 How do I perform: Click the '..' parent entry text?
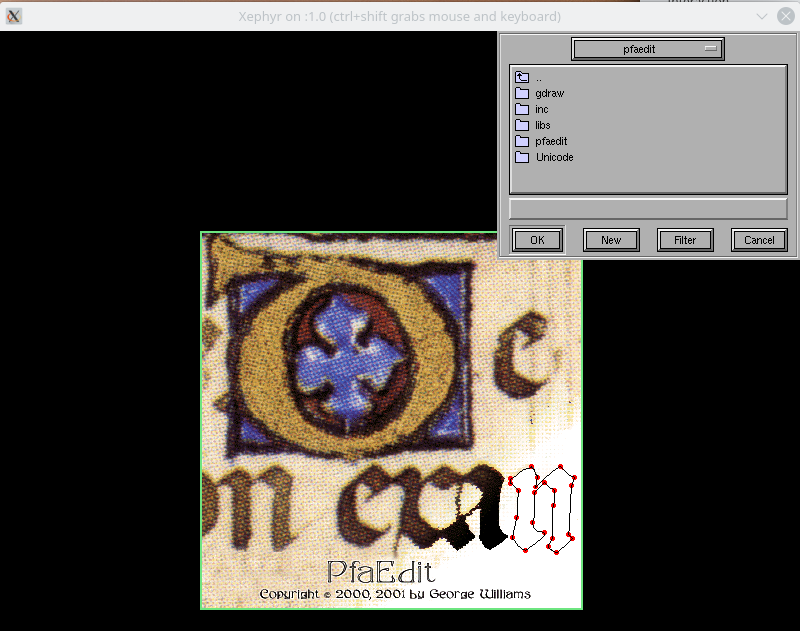tap(539, 80)
